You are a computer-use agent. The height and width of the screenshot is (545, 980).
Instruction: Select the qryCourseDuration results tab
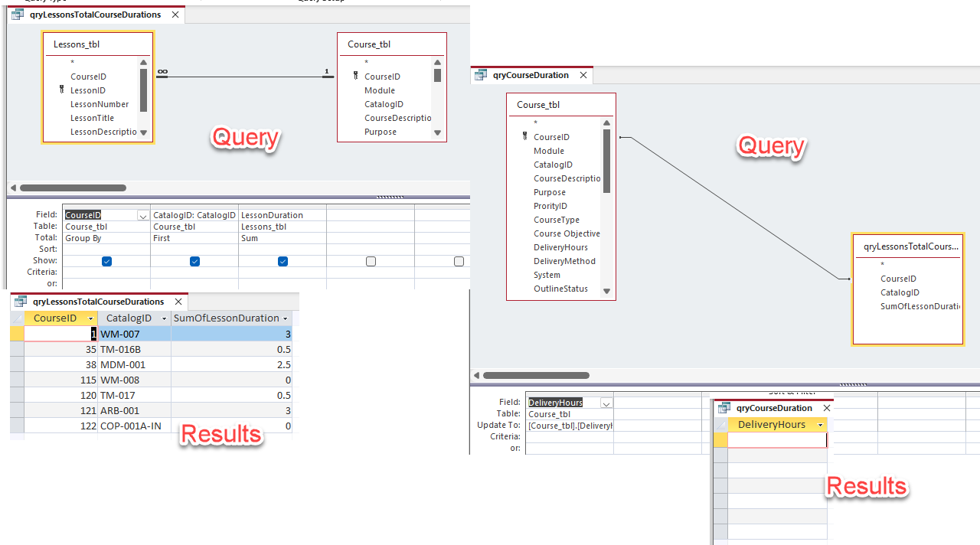773,408
